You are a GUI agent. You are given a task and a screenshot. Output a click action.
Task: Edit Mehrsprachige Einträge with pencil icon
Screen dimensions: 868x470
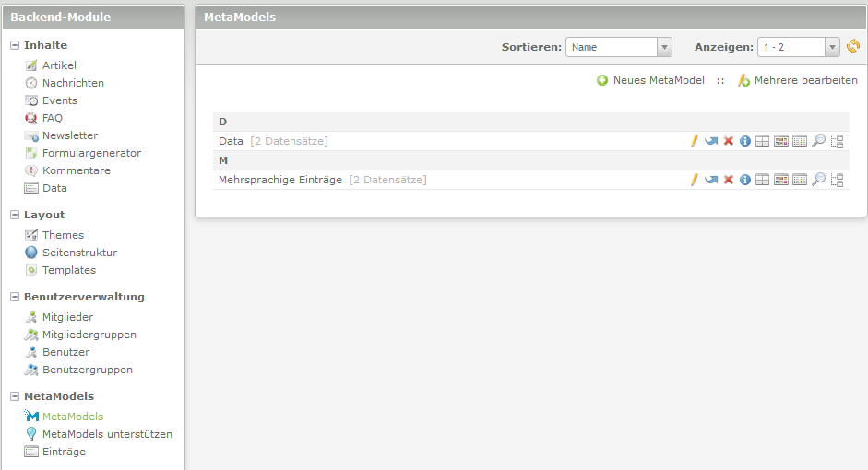tap(695, 180)
